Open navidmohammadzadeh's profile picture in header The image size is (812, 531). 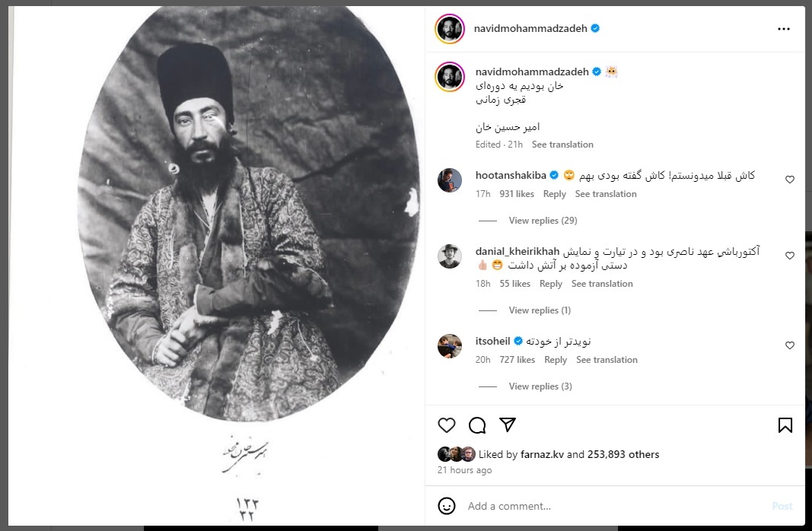(x=450, y=28)
